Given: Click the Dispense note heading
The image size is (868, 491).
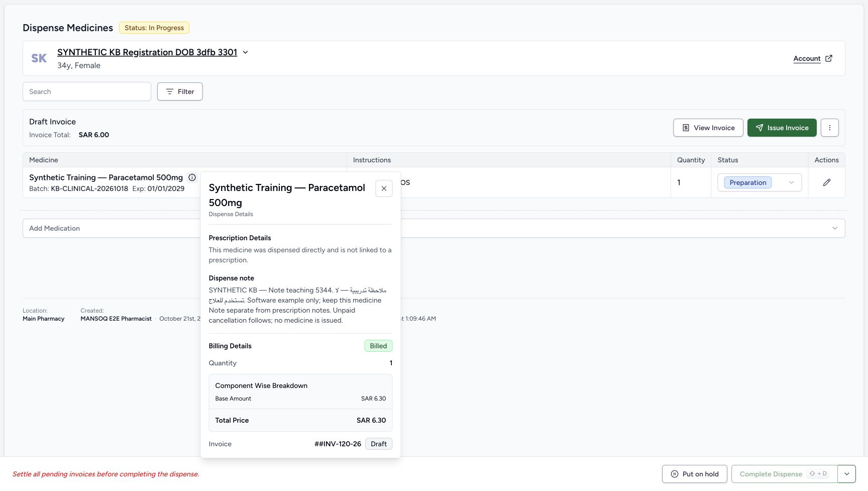Looking at the screenshot, I should [232, 278].
